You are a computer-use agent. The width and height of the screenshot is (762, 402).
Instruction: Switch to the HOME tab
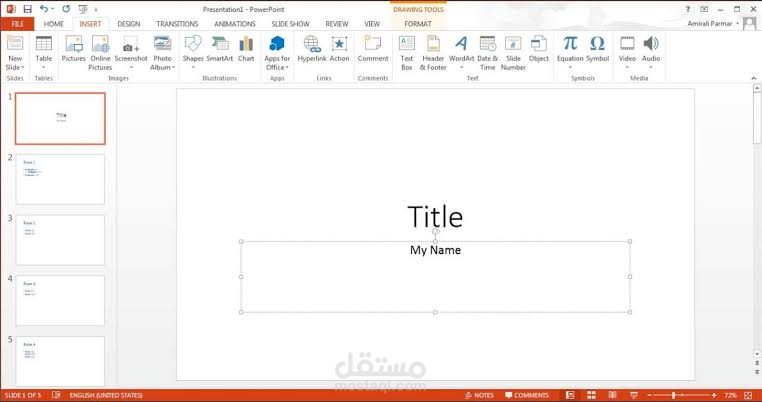[53, 24]
